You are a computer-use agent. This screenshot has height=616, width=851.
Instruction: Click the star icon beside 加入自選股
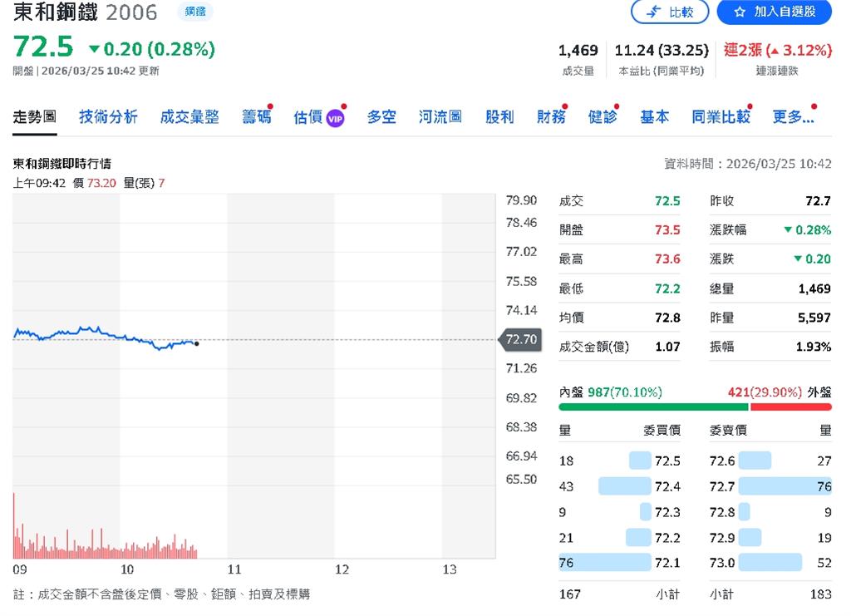tap(739, 12)
